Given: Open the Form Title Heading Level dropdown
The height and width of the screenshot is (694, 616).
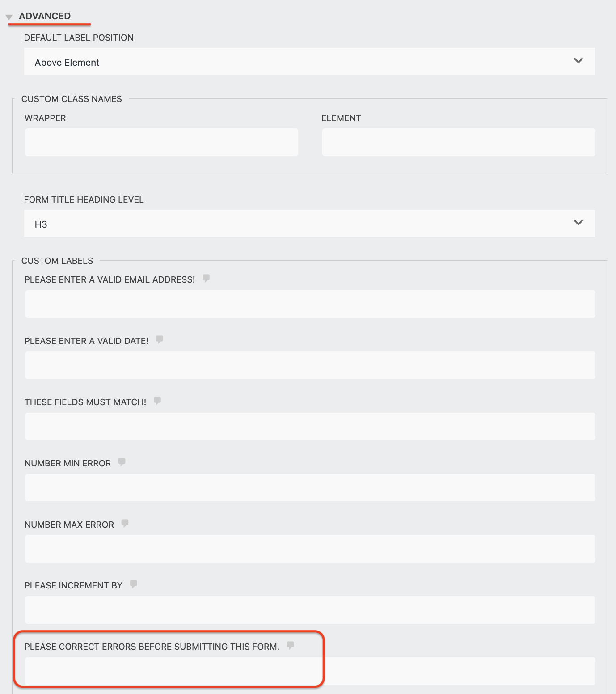Looking at the screenshot, I should [x=309, y=223].
